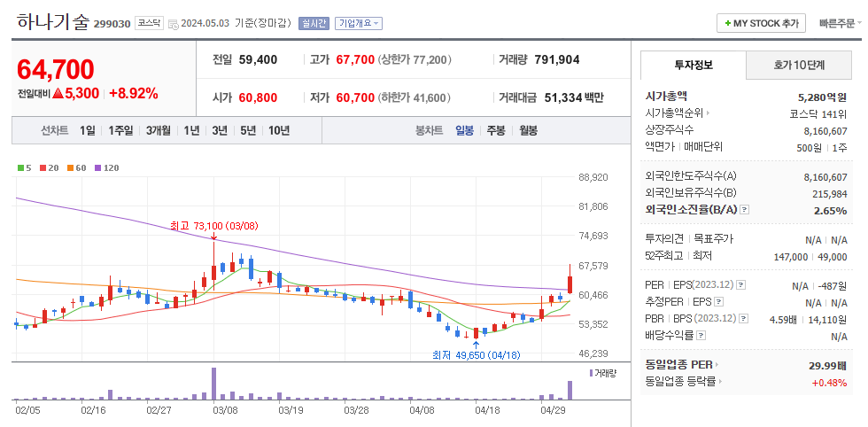
Task: Click the orange 60-day moving average legend
Action: click(x=76, y=167)
